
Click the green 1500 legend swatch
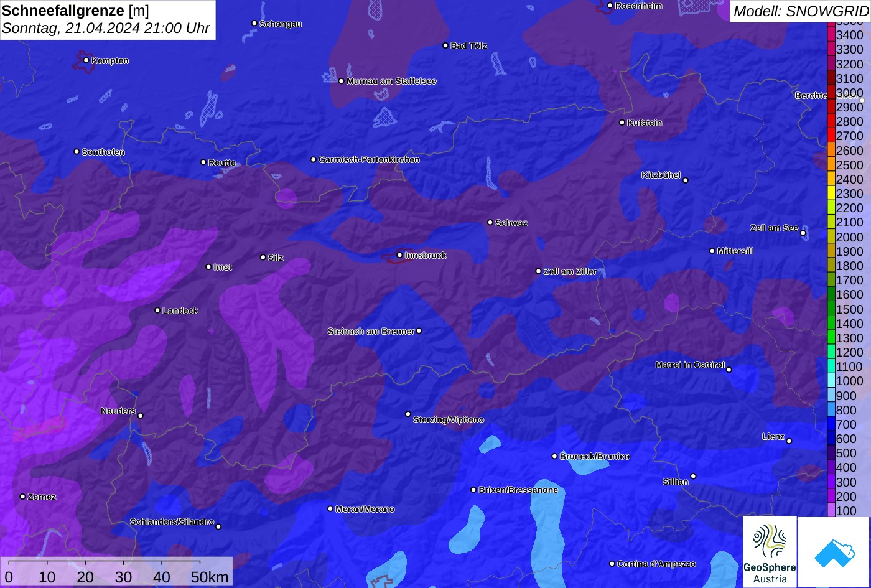[831, 309]
